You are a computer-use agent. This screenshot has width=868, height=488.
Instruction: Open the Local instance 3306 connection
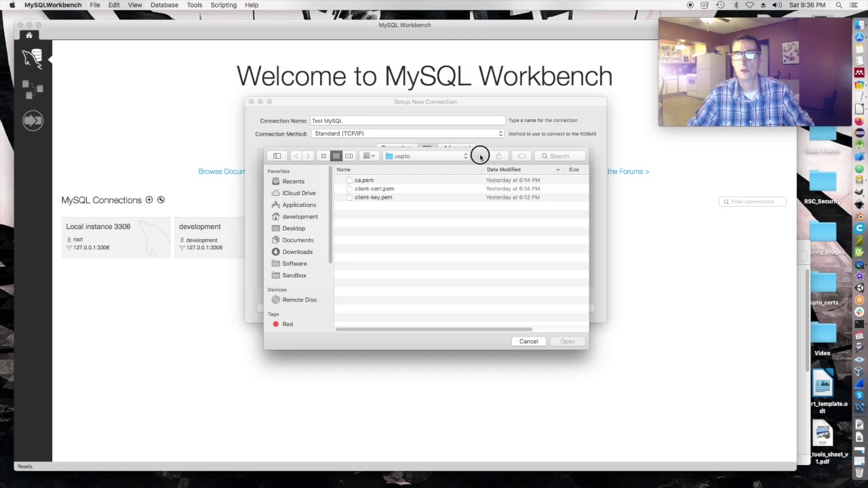pyautogui.click(x=115, y=237)
